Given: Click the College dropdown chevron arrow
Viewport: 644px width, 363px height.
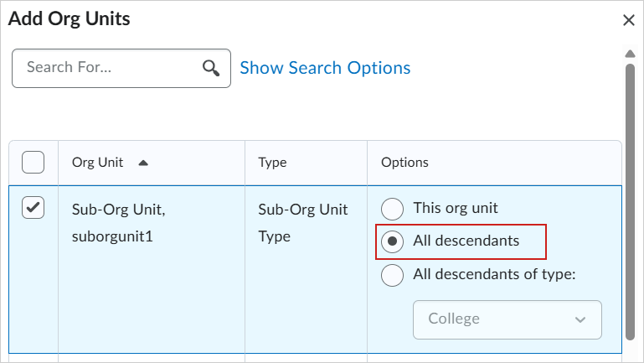Looking at the screenshot, I should point(580,319).
